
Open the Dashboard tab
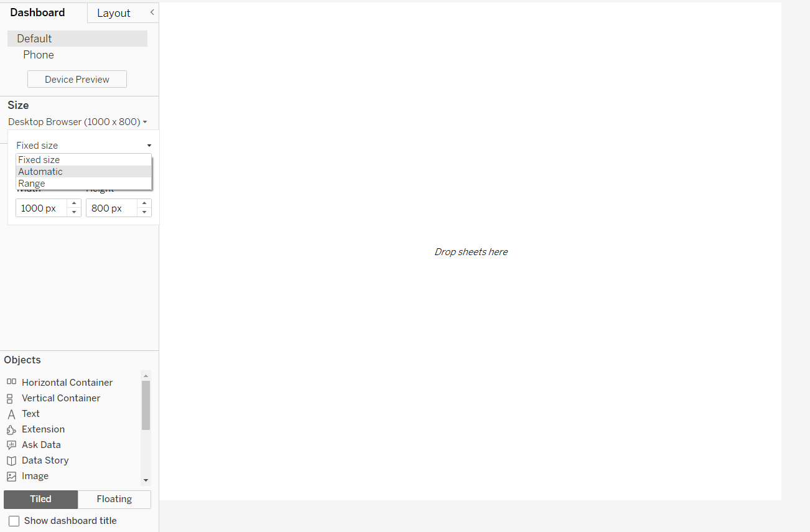37,12
